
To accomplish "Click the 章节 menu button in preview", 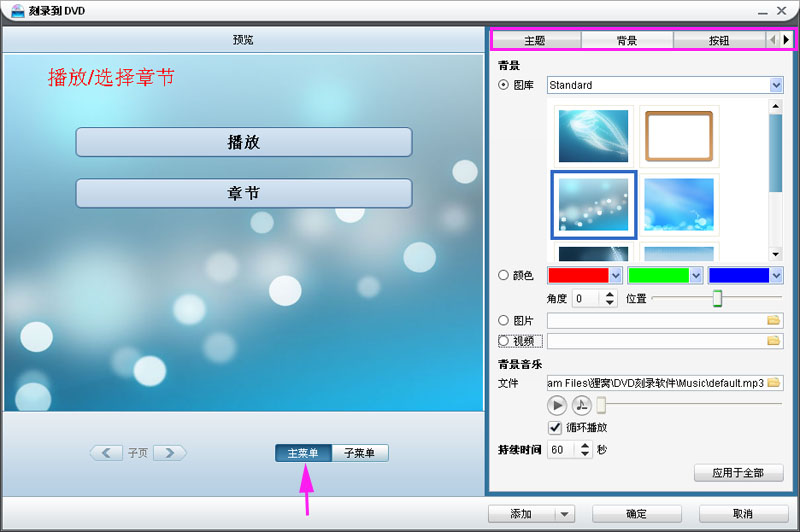I will coord(244,193).
